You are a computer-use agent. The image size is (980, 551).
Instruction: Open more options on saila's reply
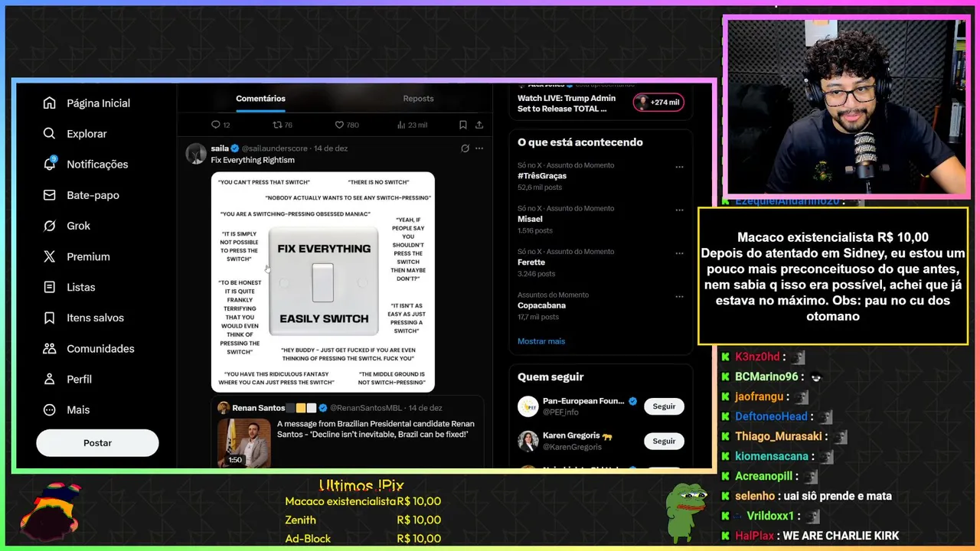click(x=479, y=148)
